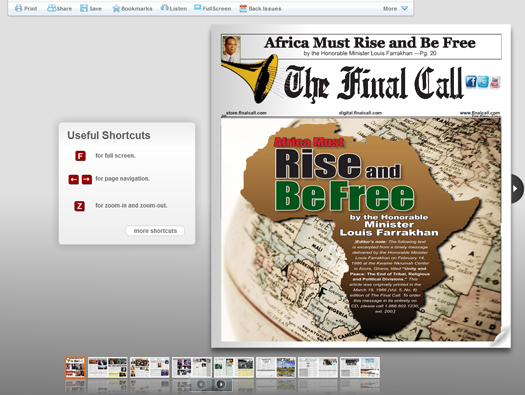525x395 pixels.
Task: Click the Print toolbar button
Action: coord(26,8)
